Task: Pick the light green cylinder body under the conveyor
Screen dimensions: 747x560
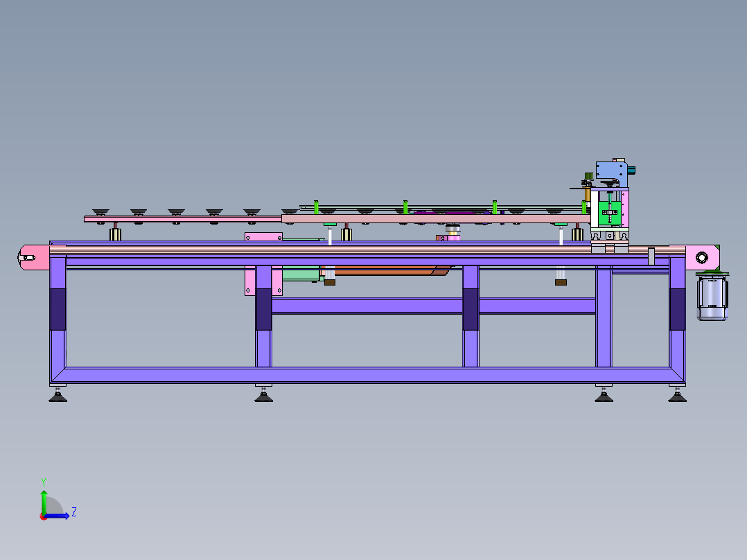Action: [301, 273]
